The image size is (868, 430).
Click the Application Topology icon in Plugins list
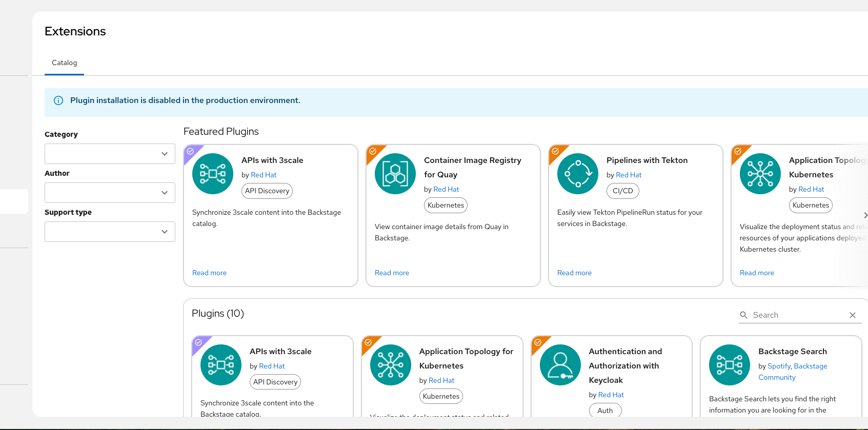pos(391,365)
